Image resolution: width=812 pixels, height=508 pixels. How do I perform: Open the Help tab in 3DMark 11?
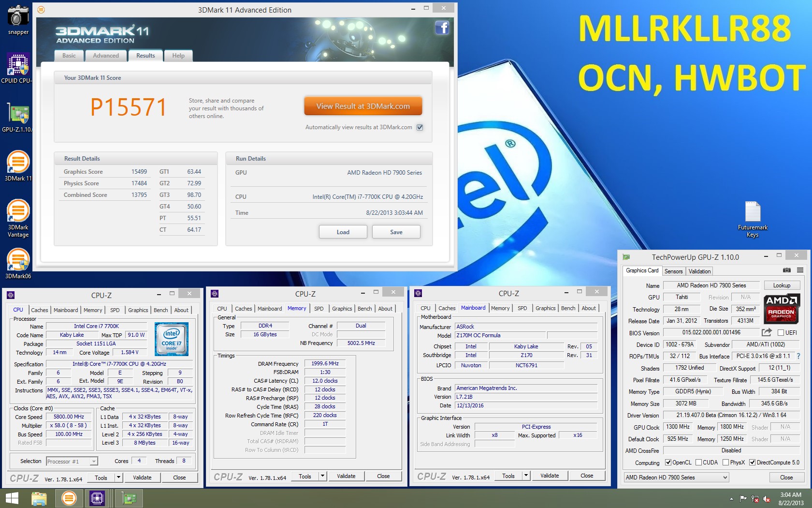[x=178, y=56]
